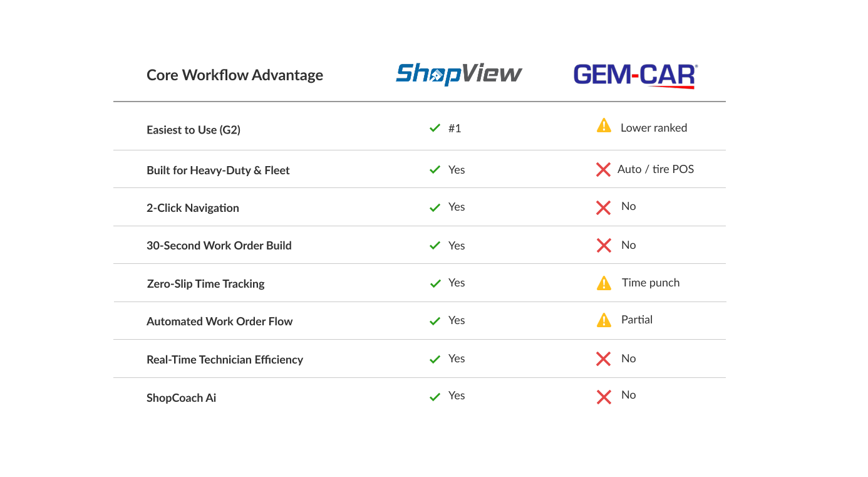The width and height of the screenshot is (868, 477).
Task: Click the GEM-CAR logo
Action: click(x=635, y=75)
